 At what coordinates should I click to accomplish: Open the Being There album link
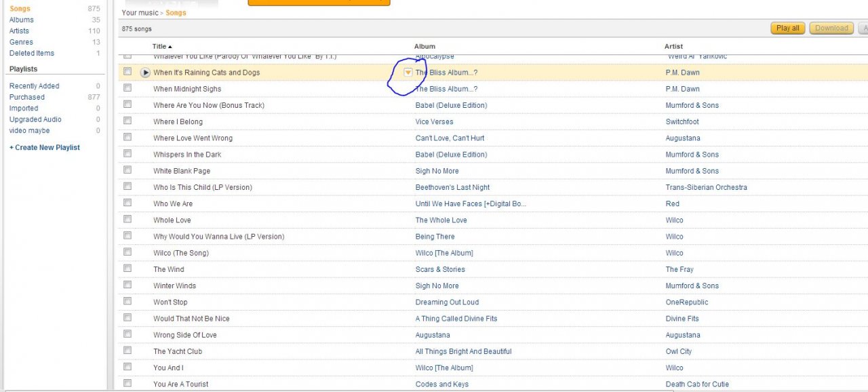(x=435, y=237)
